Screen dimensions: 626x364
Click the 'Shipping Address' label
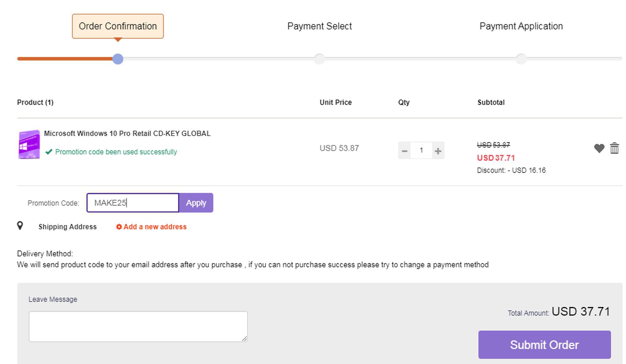point(68,227)
